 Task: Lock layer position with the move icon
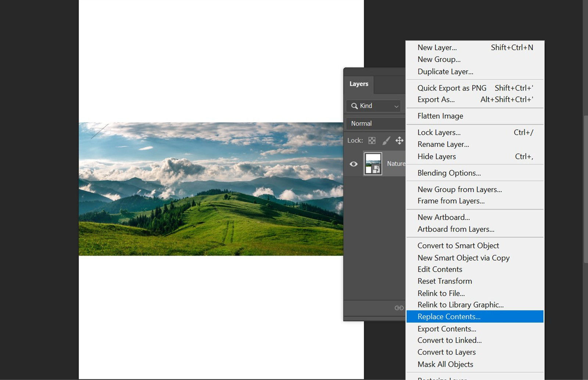(399, 141)
